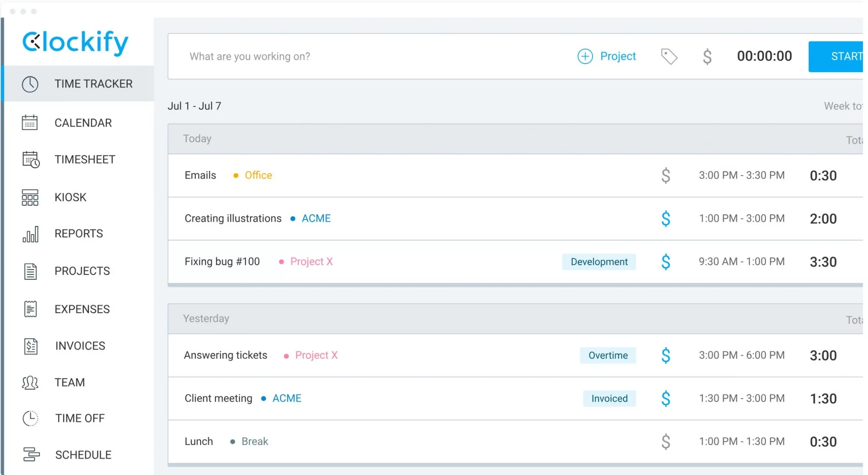Image resolution: width=868 pixels, height=475 pixels.
Task: Click the Time Tracker clock icon
Action: click(x=30, y=84)
